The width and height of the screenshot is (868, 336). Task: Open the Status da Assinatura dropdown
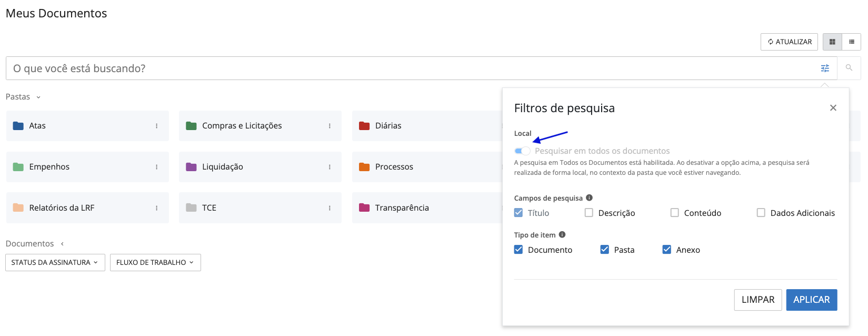(x=55, y=262)
